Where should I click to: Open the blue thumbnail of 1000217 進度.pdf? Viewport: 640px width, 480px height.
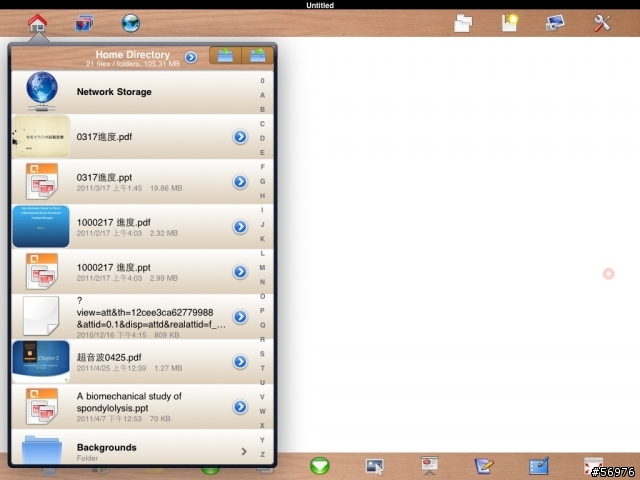(x=41, y=227)
